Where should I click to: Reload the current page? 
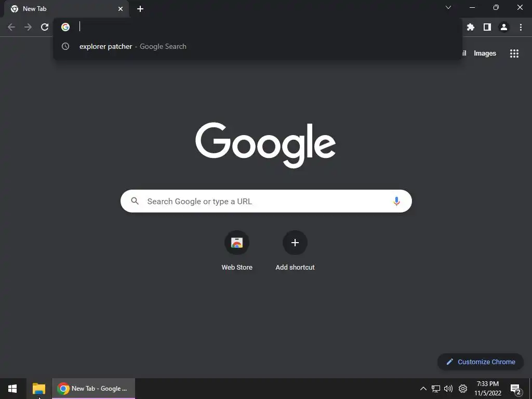[45, 27]
